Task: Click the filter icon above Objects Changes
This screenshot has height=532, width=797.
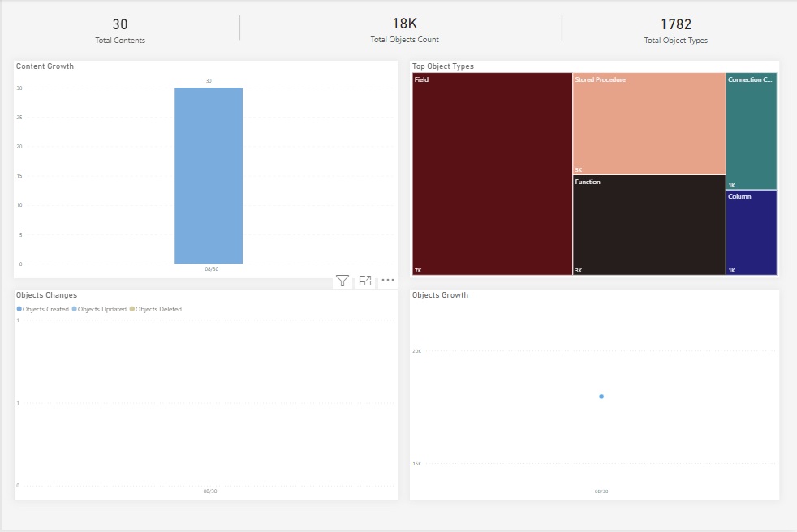Action: [x=342, y=281]
